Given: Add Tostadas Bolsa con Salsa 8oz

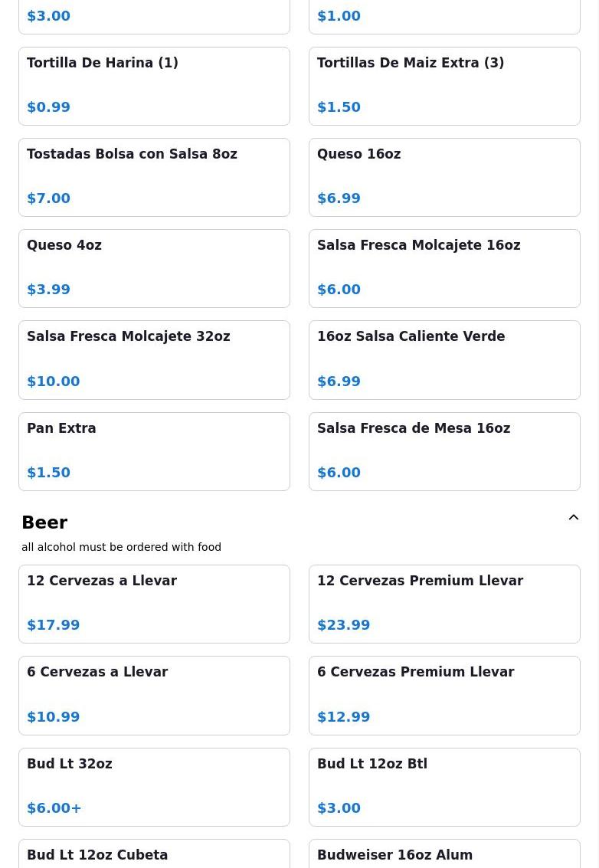Looking at the screenshot, I should coord(154,177).
